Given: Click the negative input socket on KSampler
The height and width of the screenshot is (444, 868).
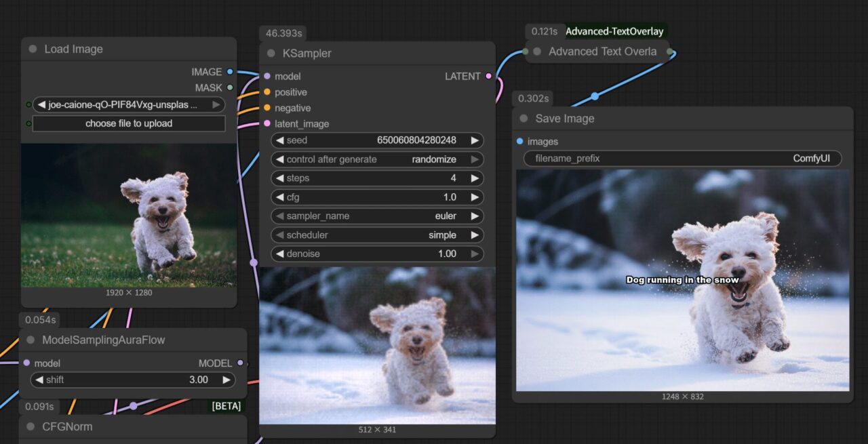Looking at the screenshot, I should (267, 108).
